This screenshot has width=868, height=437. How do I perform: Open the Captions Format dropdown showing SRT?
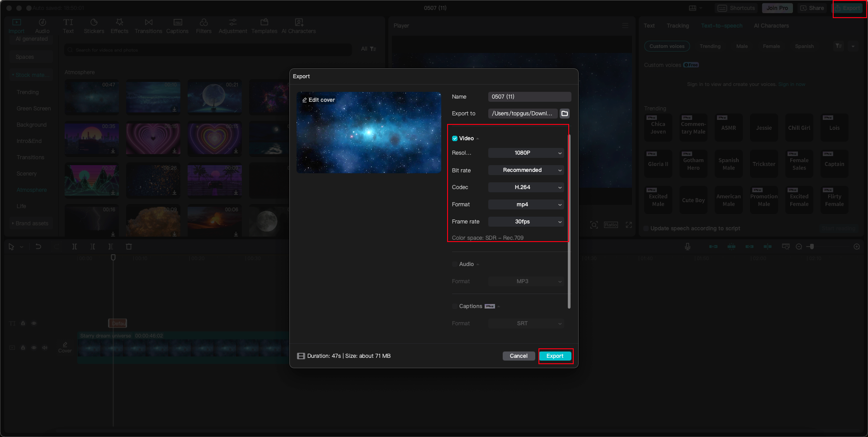coord(526,323)
